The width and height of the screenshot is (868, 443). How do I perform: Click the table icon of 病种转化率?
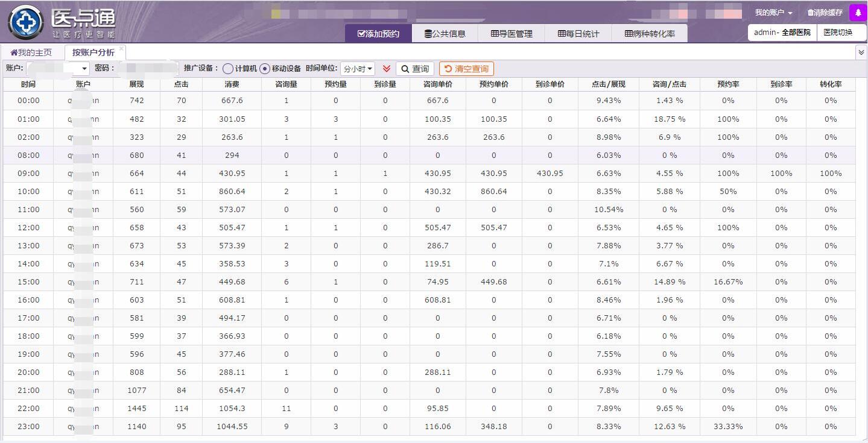[629, 34]
